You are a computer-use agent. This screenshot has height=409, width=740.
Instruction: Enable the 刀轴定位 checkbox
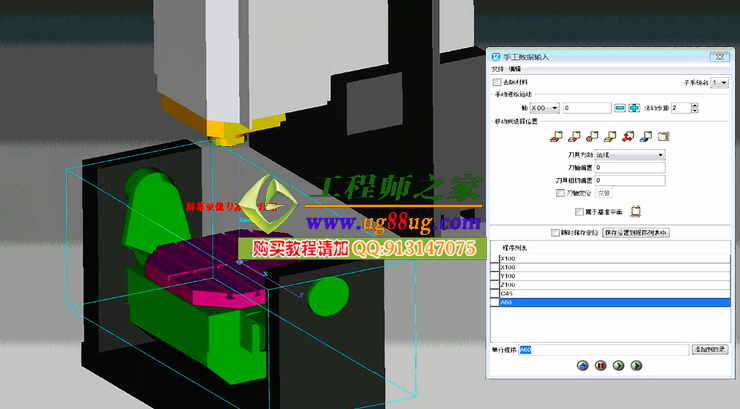point(560,193)
